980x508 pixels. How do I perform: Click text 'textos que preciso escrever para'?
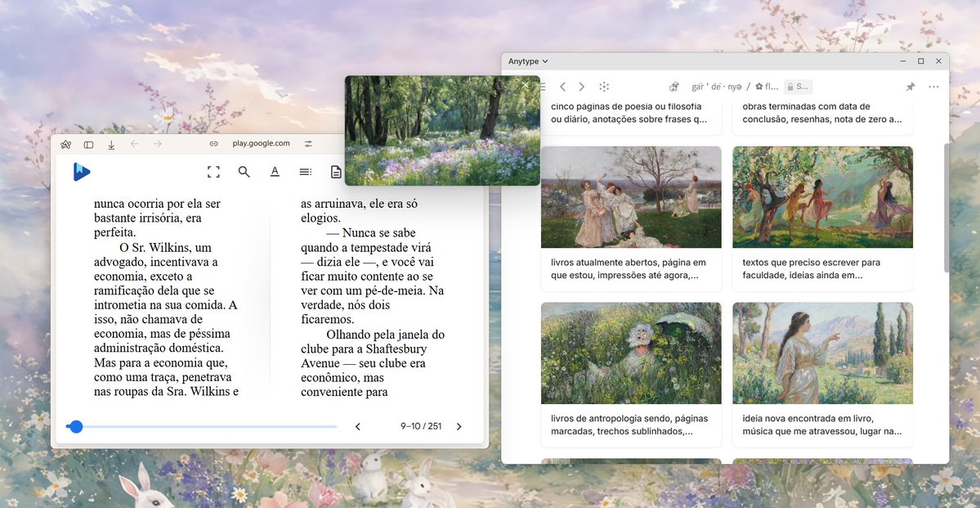click(812, 262)
